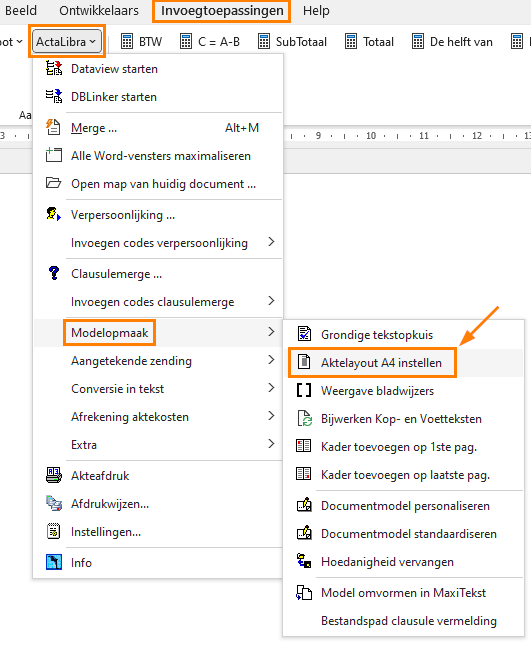531x645 pixels.
Task: Choose Instellingen... menu entry
Action: point(158,531)
